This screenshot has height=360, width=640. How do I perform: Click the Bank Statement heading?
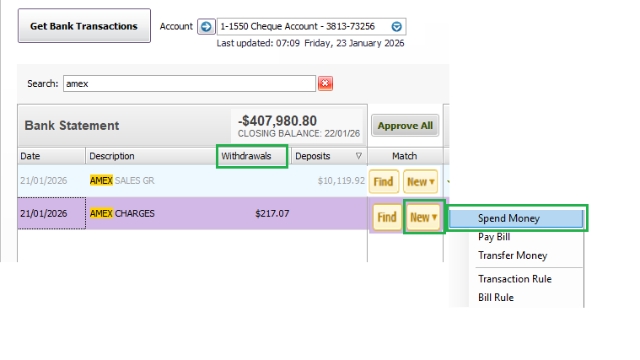(x=72, y=126)
